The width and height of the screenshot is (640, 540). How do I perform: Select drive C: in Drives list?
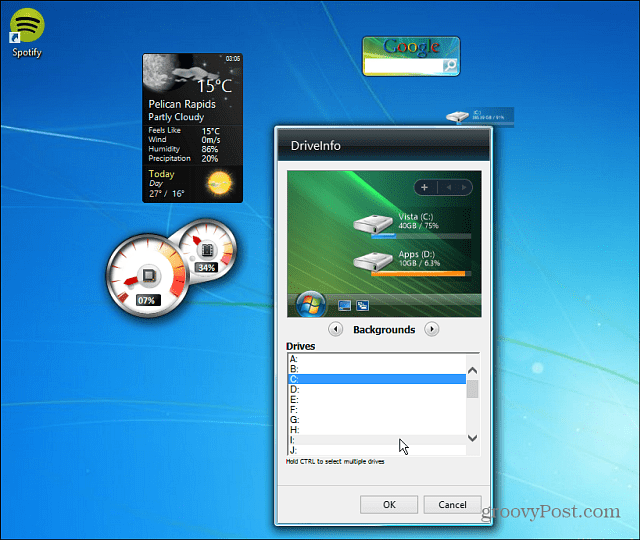point(377,379)
